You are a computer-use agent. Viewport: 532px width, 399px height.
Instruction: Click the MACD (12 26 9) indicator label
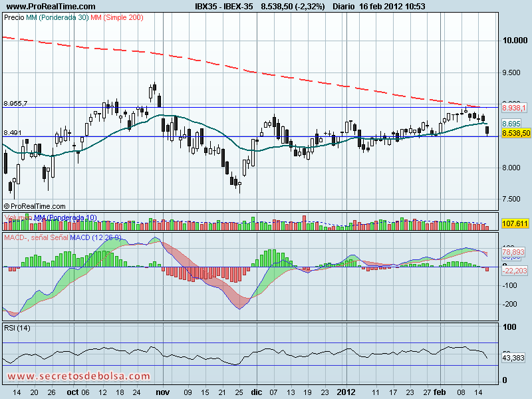point(95,237)
